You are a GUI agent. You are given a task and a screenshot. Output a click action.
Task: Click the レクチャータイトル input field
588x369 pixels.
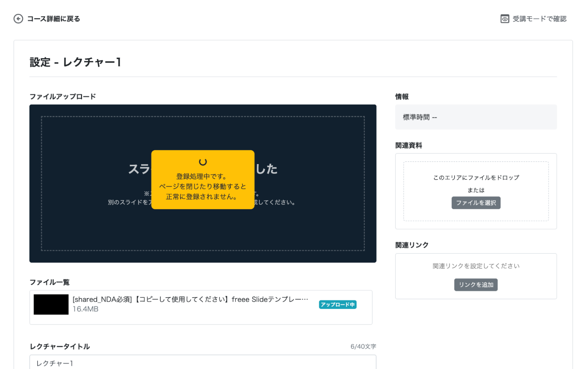[203, 362]
